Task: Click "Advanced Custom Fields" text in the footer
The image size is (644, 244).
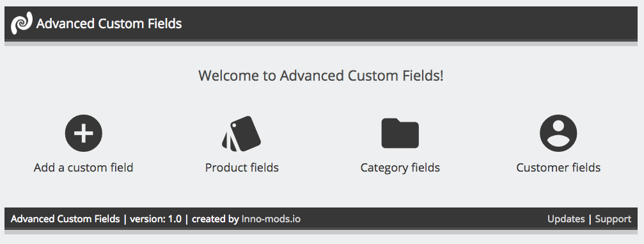Action: coord(65,218)
